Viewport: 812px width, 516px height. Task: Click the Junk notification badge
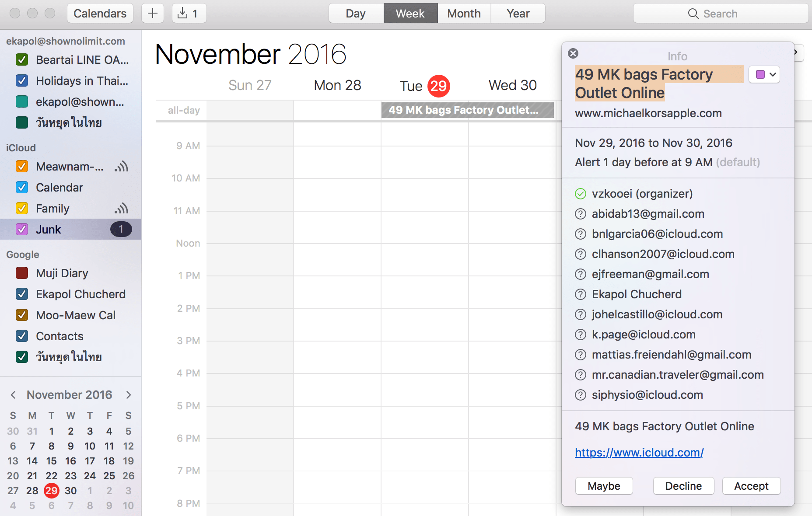pos(121,229)
